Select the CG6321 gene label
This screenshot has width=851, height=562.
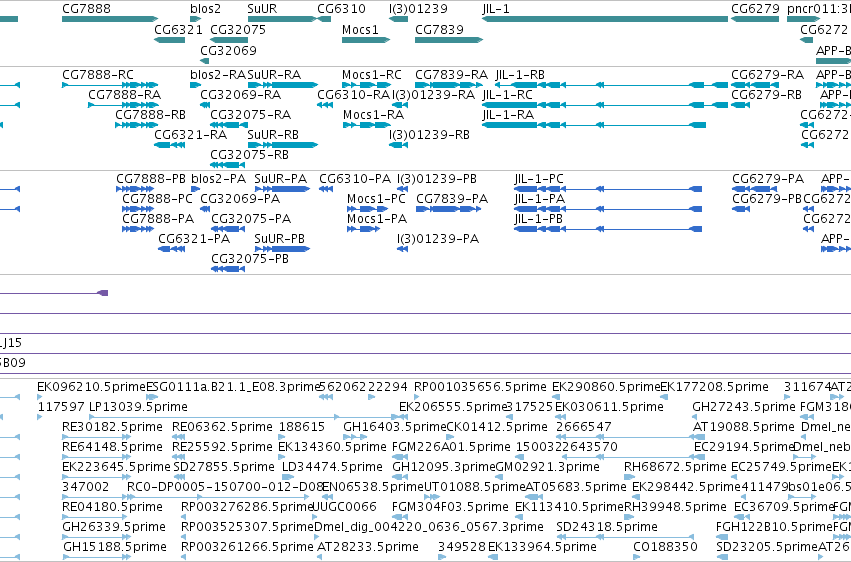(x=179, y=29)
